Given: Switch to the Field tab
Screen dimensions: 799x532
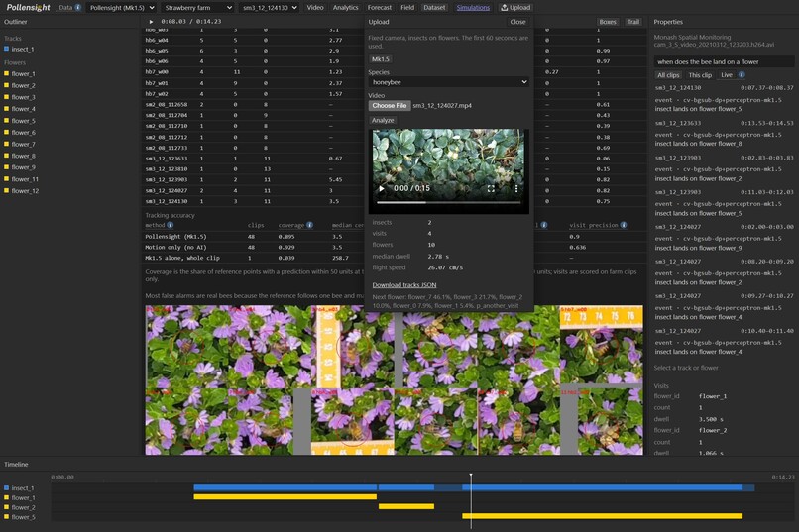Looking at the screenshot, I should pyautogui.click(x=407, y=8).
